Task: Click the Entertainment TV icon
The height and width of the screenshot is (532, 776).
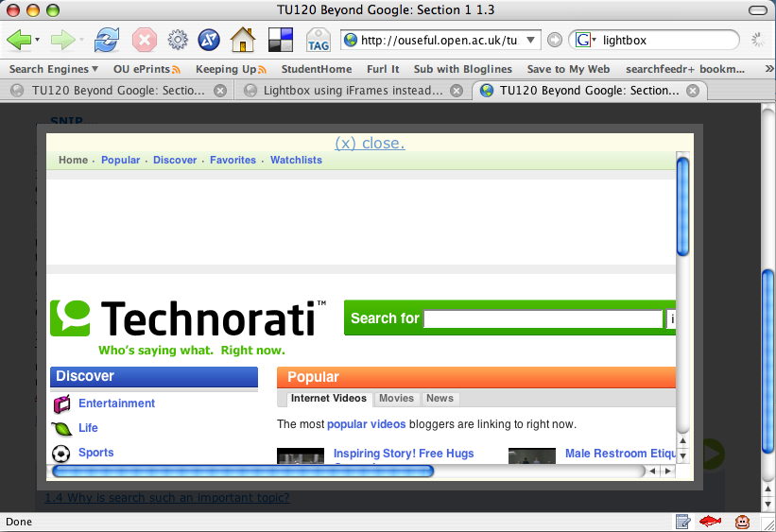Action: click(61, 404)
